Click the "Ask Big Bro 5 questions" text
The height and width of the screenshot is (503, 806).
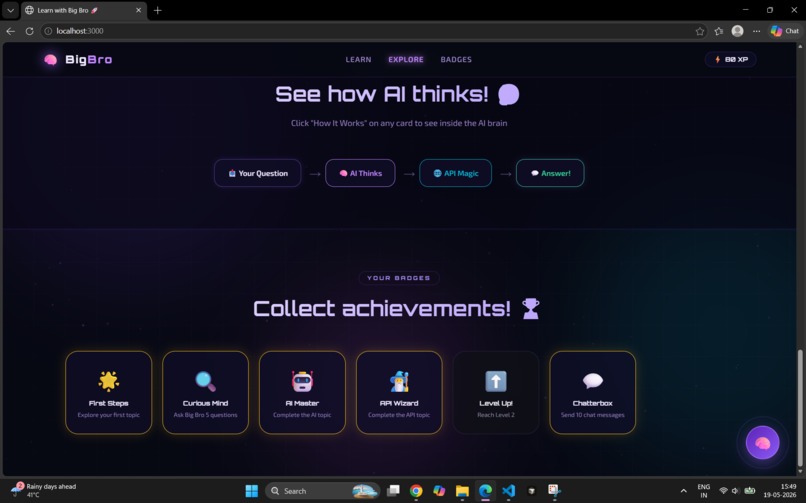pos(206,415)
